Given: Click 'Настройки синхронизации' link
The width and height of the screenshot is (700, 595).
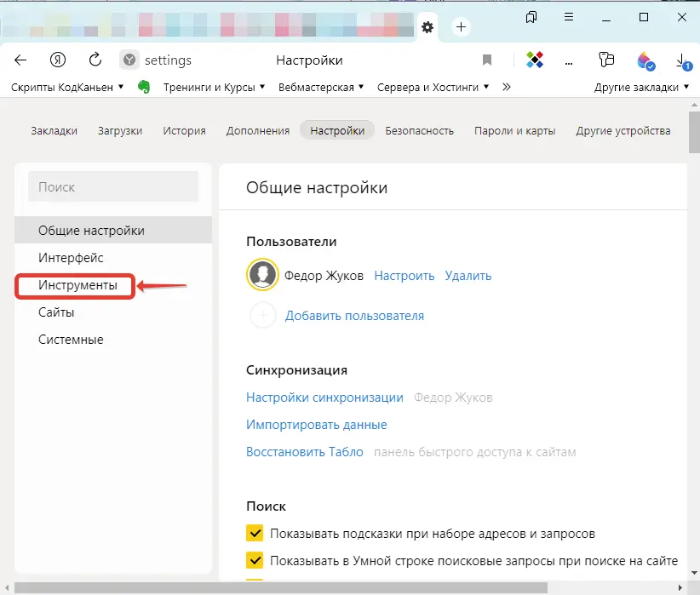Looking at the screenshot, I should (x=324, y=398).
